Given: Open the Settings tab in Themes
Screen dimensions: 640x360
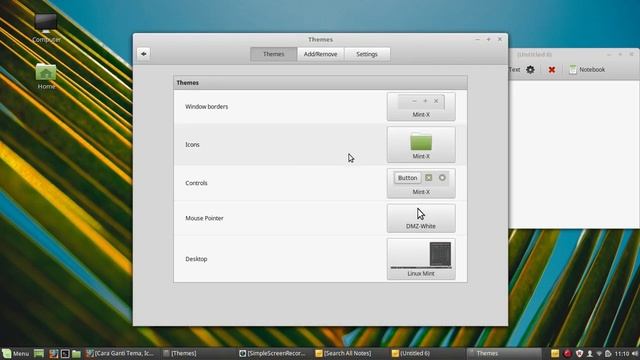Looking at the screenshot, I should coord(367,54).
